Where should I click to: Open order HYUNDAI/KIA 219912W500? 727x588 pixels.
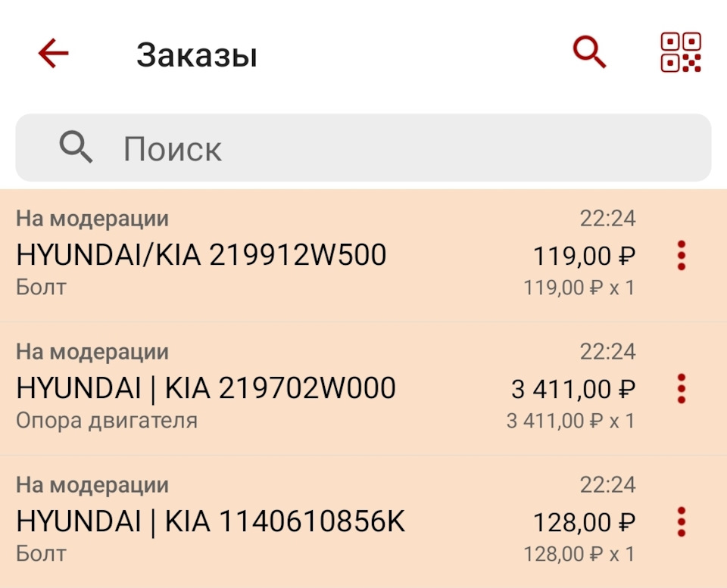tap(202, 256)
